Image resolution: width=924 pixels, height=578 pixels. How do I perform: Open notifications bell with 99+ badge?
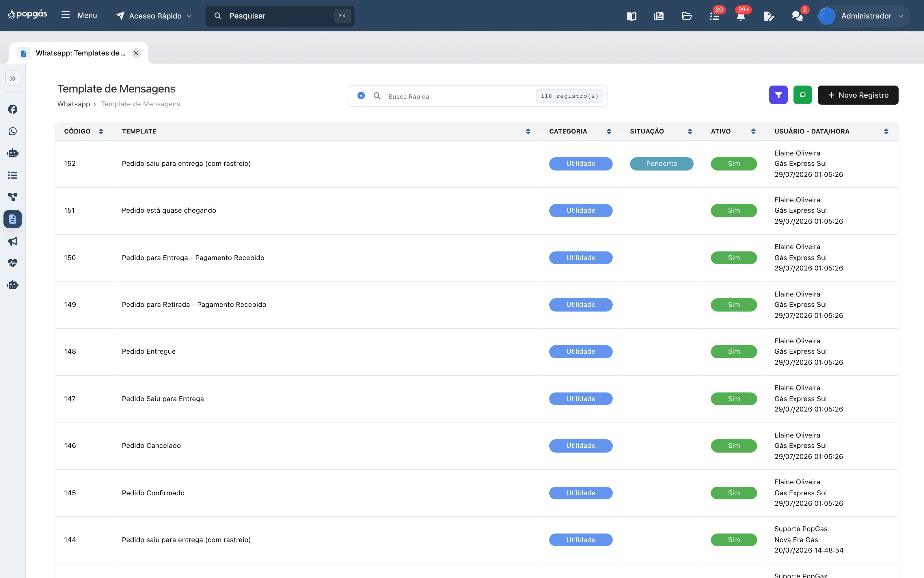tap(741, 16)
